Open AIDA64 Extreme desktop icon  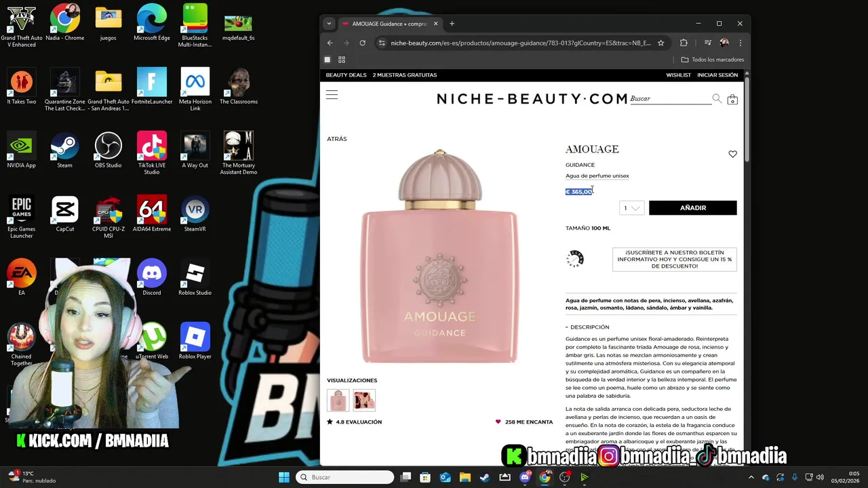(x=152, y=213)
